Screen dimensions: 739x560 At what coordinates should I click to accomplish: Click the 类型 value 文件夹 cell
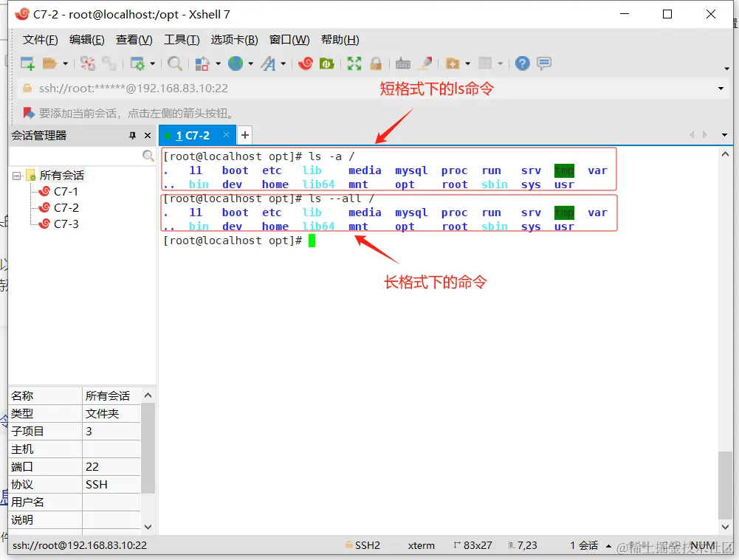click(x=111, y=413)
